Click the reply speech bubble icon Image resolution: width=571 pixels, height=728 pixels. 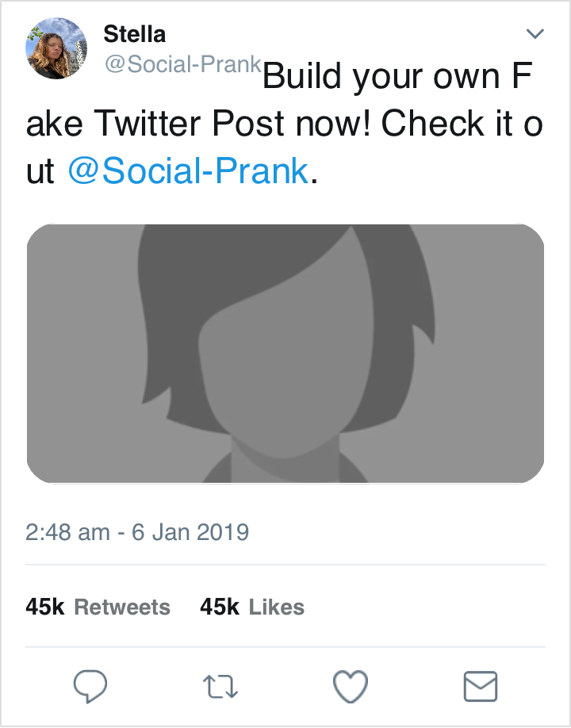point(90,685)
